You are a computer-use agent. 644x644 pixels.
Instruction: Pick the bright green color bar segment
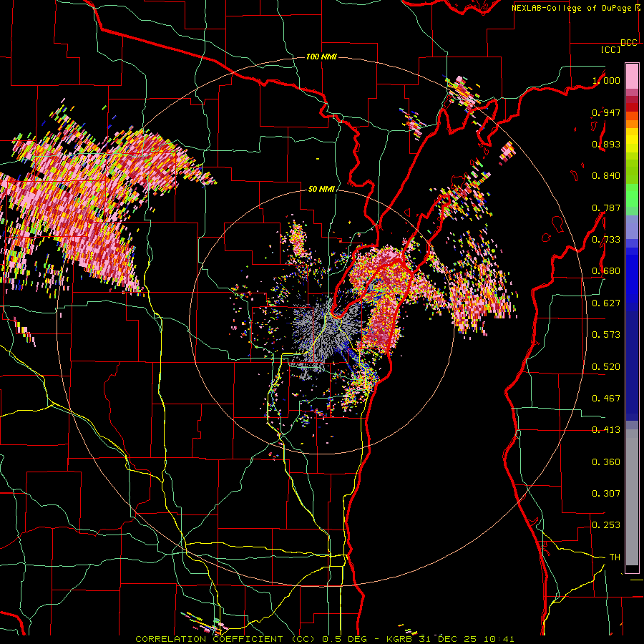pos(632,195)
